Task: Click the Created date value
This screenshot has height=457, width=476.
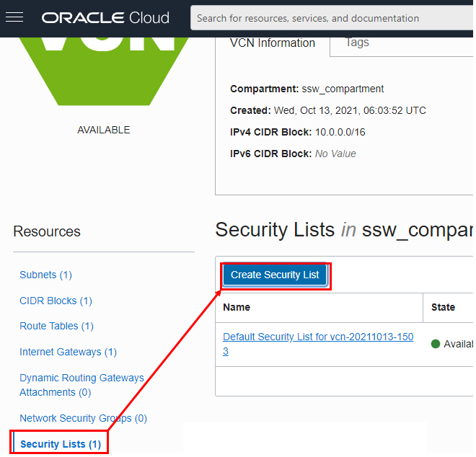Action: pos(350,111)
